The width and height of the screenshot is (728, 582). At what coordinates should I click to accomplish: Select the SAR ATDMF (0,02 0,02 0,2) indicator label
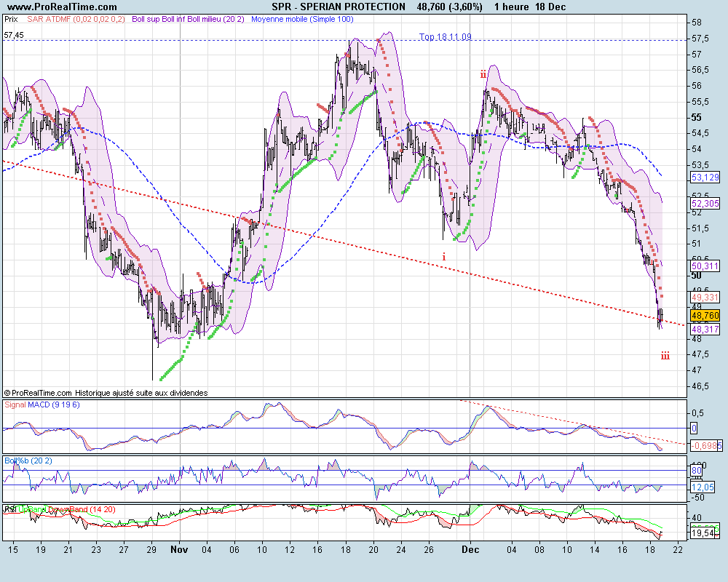[76, 20]
